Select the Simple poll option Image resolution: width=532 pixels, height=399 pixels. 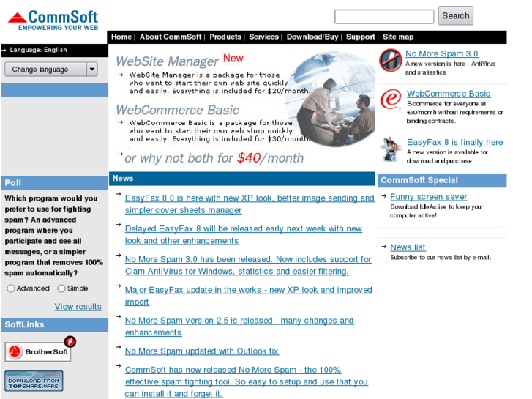coord(61,288)
